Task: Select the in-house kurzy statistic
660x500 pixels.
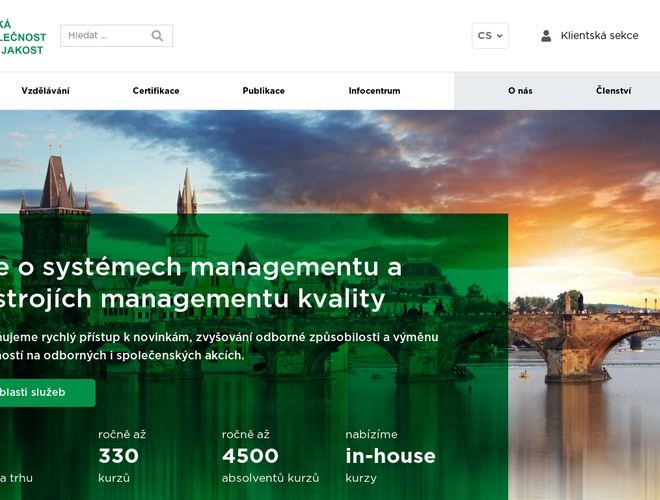Action: [x=390, y=456]
